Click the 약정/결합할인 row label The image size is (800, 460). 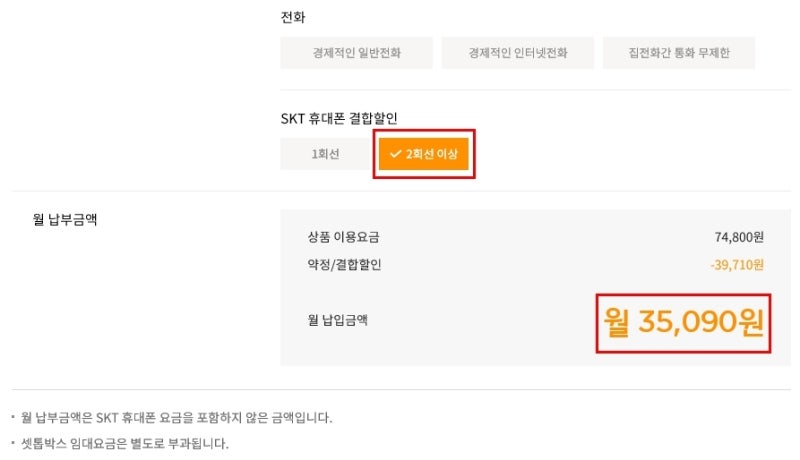coord(344,264)
